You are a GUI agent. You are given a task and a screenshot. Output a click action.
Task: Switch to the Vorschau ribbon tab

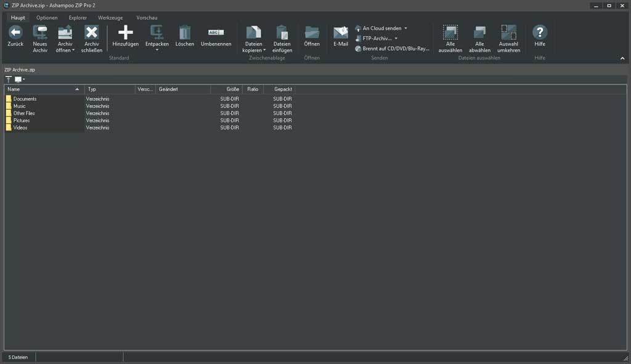pos(147,18)
